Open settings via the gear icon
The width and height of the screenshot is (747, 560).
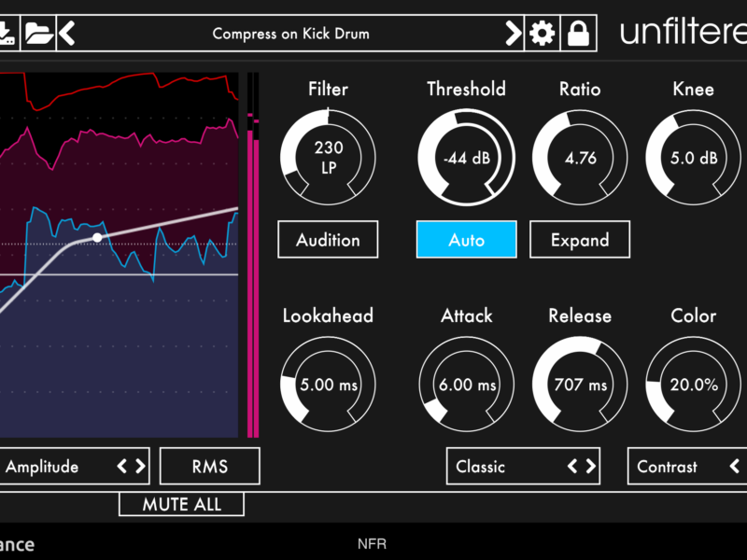coord(542,34)
